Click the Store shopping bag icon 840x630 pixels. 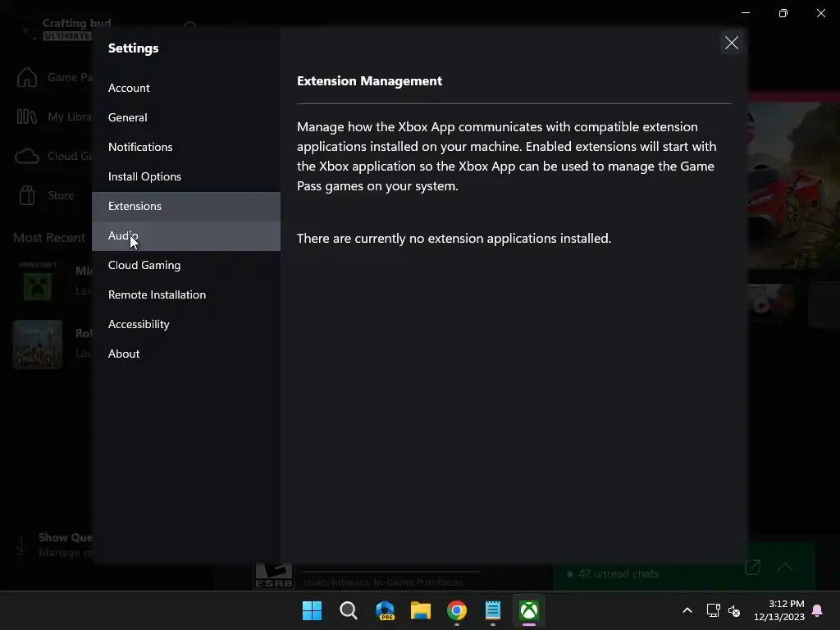[27, 195]
